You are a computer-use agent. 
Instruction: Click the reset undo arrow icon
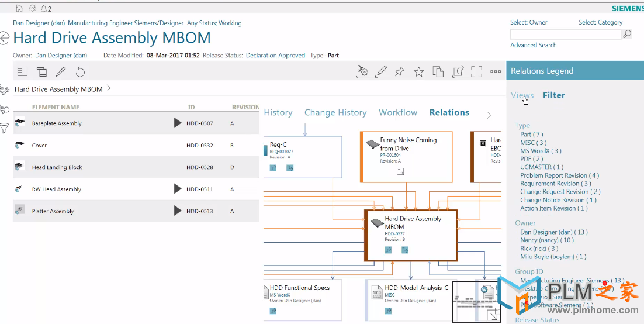pos(80,72)
